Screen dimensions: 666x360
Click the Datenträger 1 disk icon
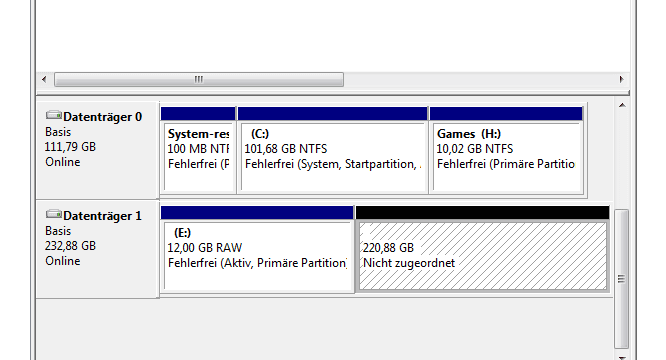tap(54, 214)
